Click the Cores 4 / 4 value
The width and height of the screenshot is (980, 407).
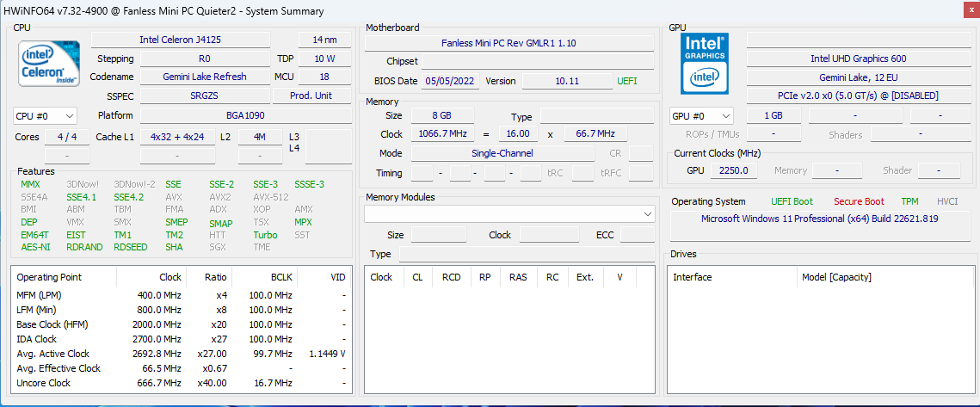coord(67,136)
